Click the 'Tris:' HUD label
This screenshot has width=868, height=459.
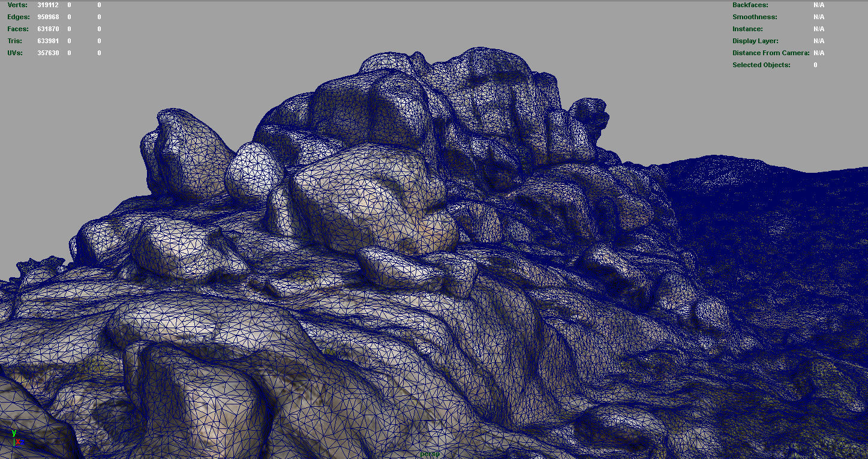coord(15,41)
